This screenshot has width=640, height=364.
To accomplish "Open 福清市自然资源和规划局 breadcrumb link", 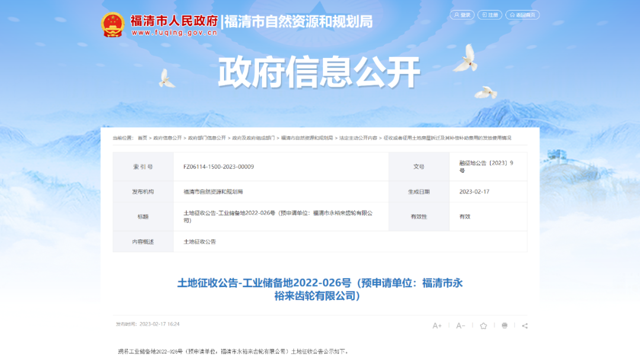I will point(306,138).
